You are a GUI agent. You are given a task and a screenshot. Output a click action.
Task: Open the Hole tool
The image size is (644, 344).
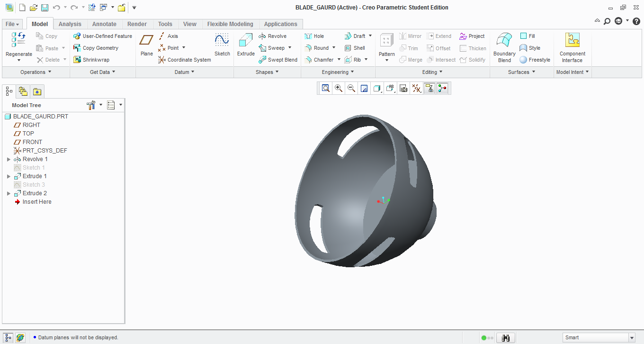point(314,36)
